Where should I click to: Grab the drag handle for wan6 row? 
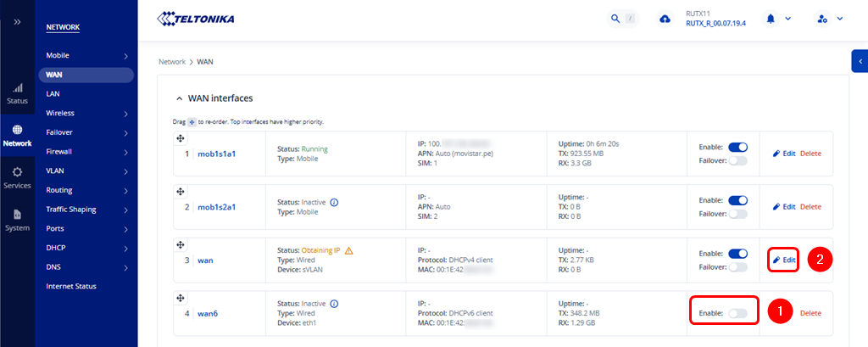tap(180, 299)
